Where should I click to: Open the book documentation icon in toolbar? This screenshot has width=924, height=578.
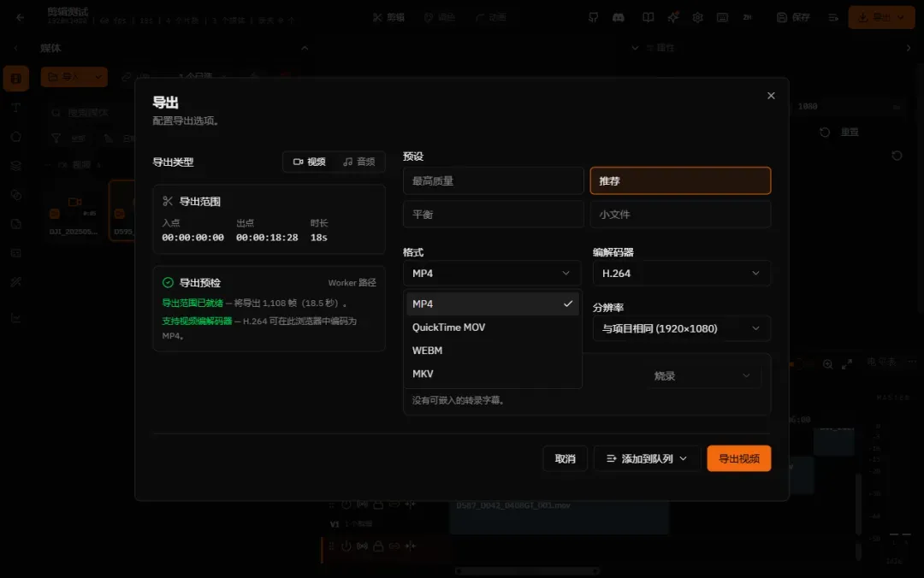[649, 18]
